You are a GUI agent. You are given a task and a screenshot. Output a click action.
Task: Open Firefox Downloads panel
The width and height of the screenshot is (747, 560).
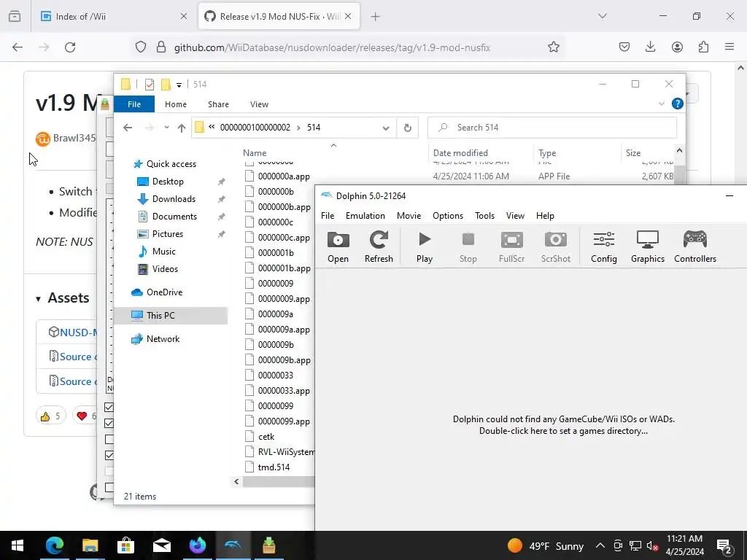pos(650,47)
